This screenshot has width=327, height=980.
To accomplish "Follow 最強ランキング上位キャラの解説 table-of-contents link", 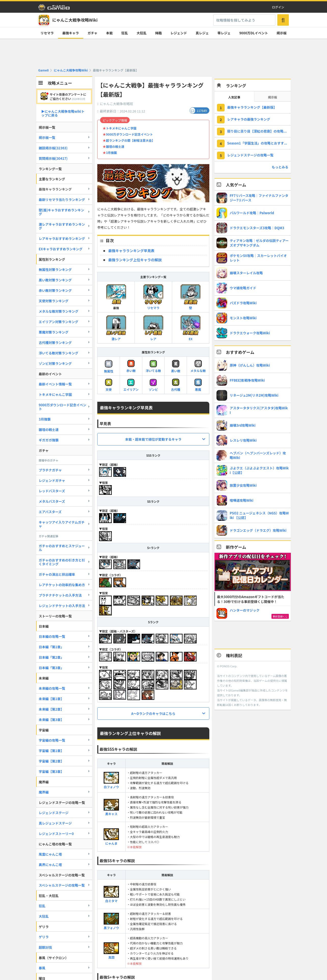I will [x=135, y=260].
